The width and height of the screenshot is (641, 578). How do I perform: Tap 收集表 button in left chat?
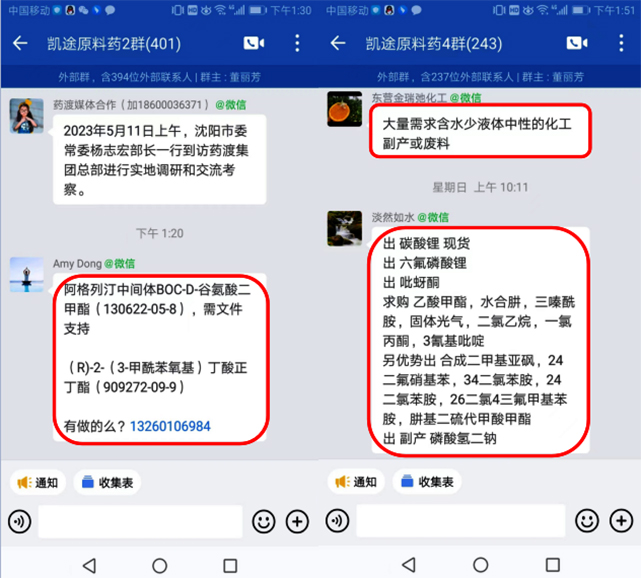click(x=107, y=482)
